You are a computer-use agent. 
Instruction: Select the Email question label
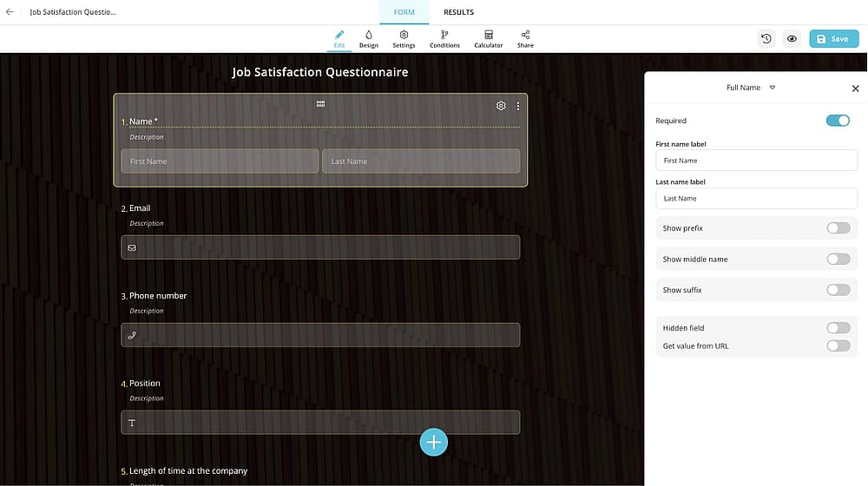click(x=140, y=208)
